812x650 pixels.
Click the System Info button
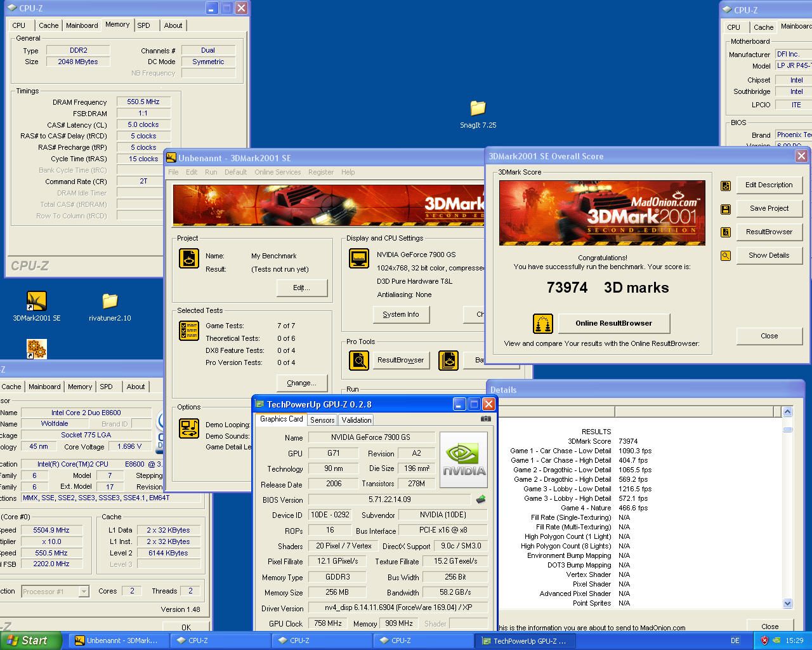pyautogui.click(x=401, y=314)
